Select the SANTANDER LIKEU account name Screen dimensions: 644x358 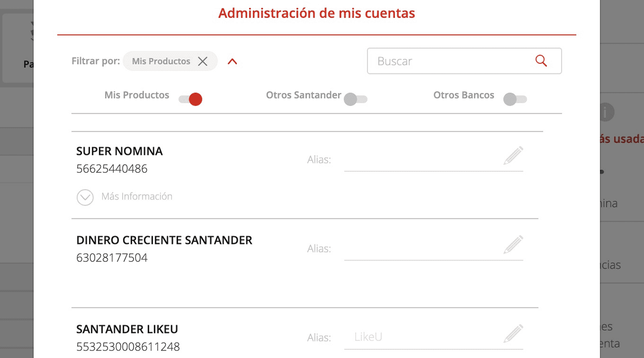pyautogui.click(x=127, y=329)
